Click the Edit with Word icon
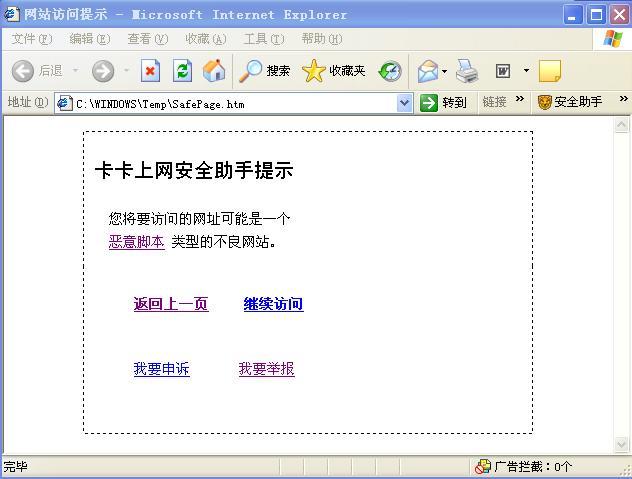632x479 pixels. point(503,71)
